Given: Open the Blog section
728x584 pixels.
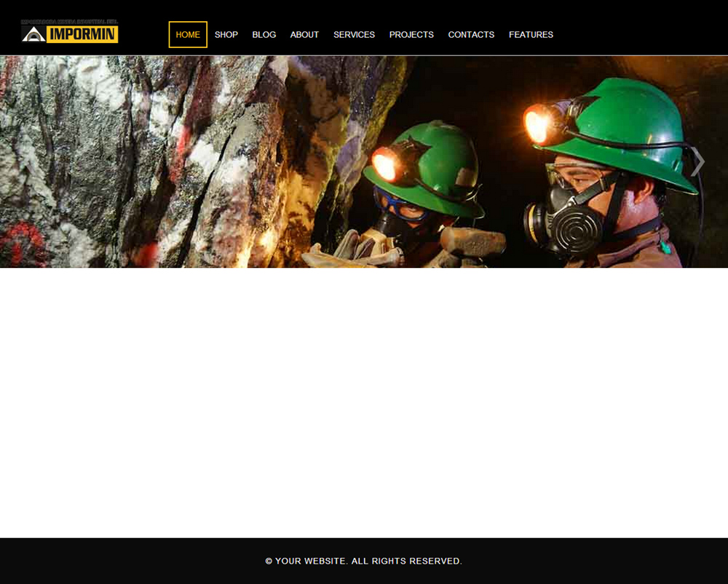Looking at the screenshot, I should click(x=264, y=35).
